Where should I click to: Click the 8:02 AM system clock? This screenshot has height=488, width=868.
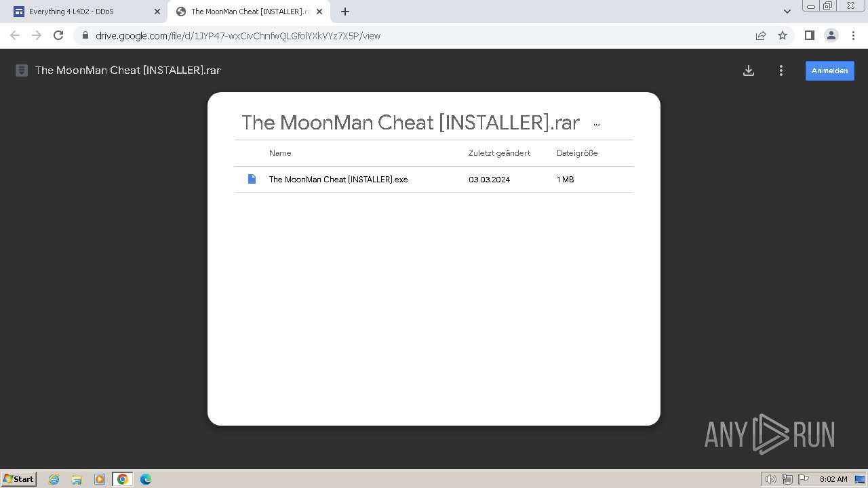tap(833, 479)
